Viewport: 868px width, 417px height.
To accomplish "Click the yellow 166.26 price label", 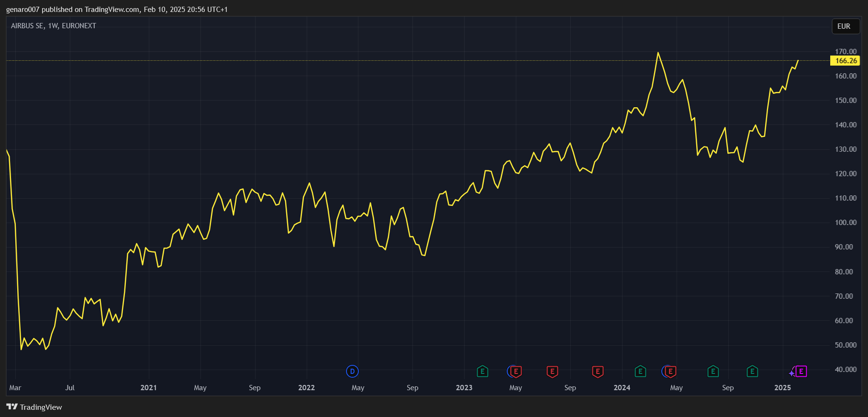I will click(846, 61).
